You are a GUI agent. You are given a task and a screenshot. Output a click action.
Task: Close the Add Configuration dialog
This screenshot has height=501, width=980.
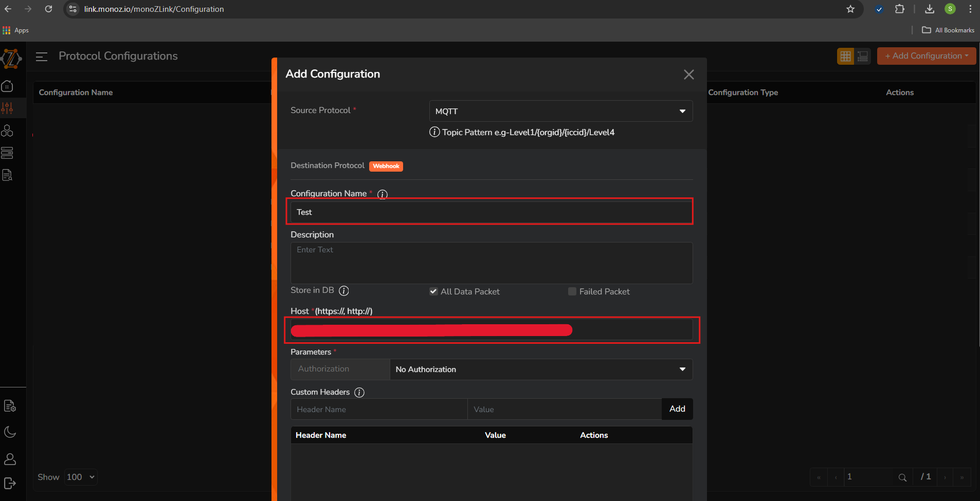688,75
